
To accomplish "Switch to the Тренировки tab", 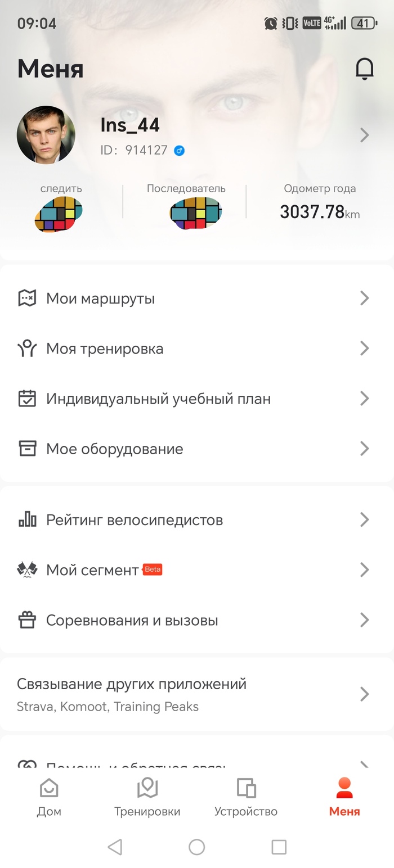I will click(x=147, y=797).
